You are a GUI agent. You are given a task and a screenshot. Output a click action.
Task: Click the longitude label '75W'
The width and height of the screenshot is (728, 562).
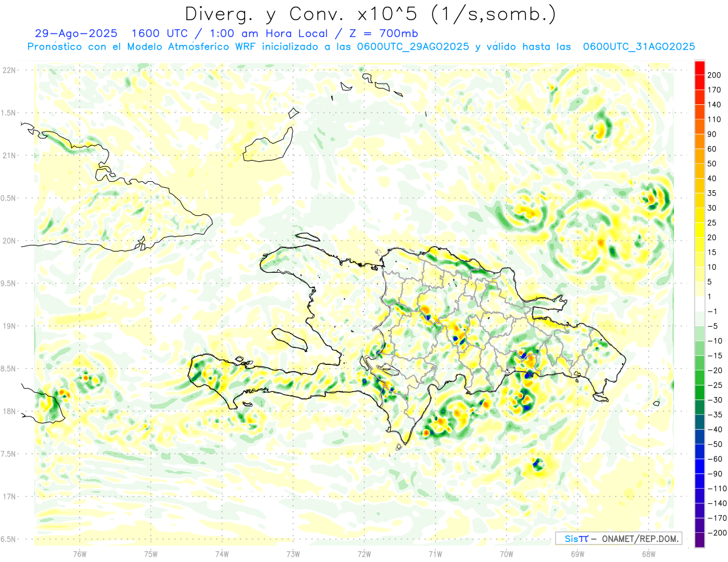pyautogui.click(x=150, y=554)
